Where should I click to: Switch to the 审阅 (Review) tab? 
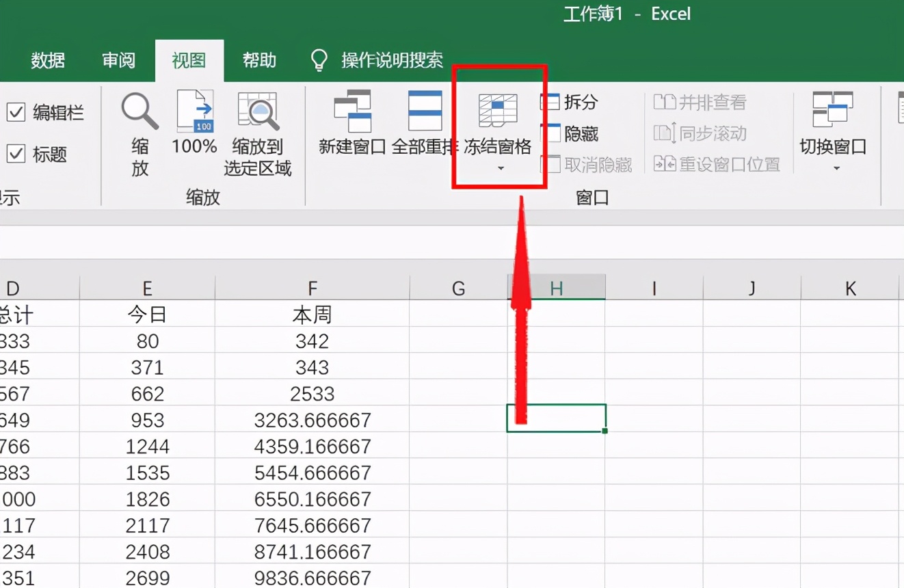(x=119, y=60)
